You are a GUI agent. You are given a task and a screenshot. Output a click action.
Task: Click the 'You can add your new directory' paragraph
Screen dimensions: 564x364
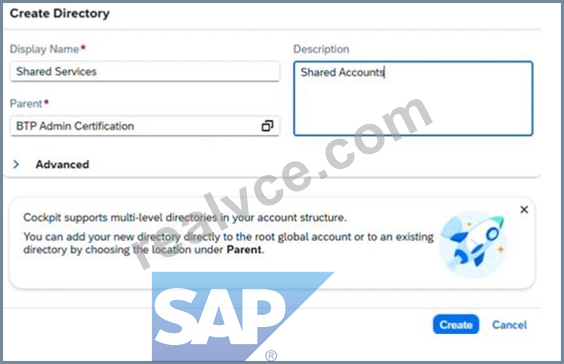click(x=228, y=243)
